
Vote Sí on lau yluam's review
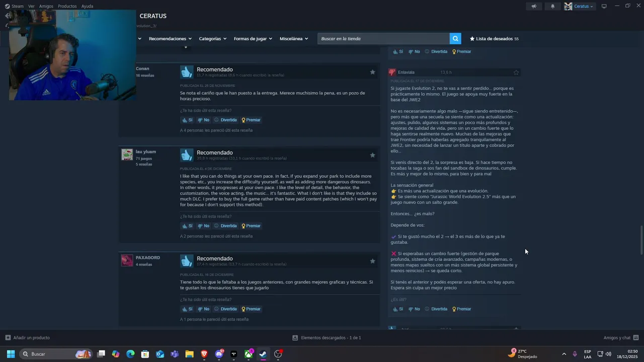pyautogui.click(x=187, y=226)
